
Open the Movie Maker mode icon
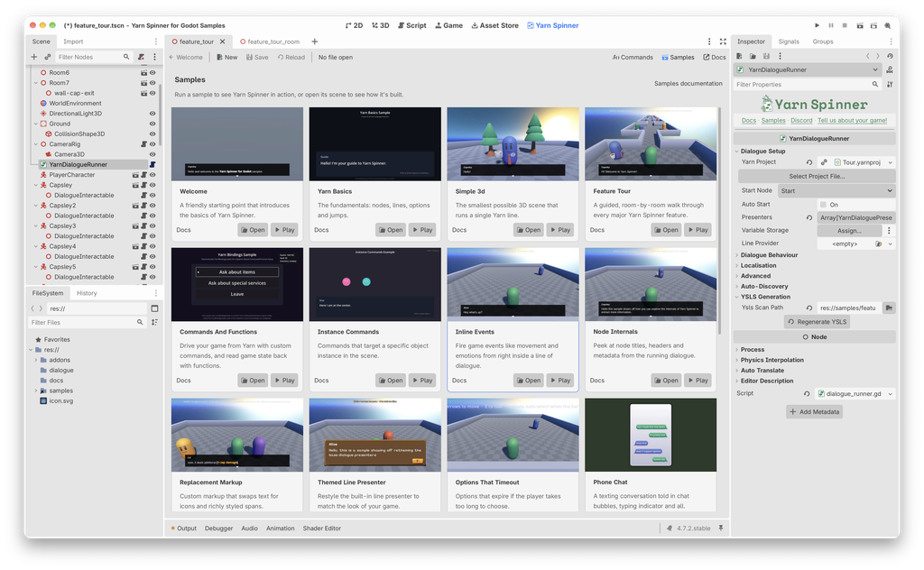[888, 26]
